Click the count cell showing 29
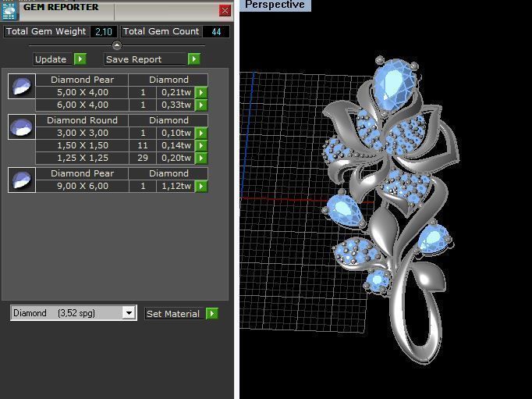 tap(143, 158)
